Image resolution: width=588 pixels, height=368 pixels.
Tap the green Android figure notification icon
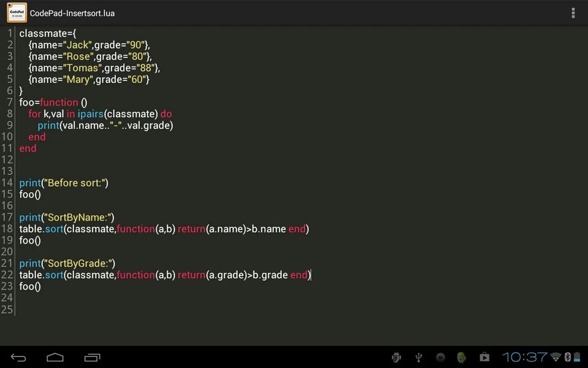pos(462,357)
